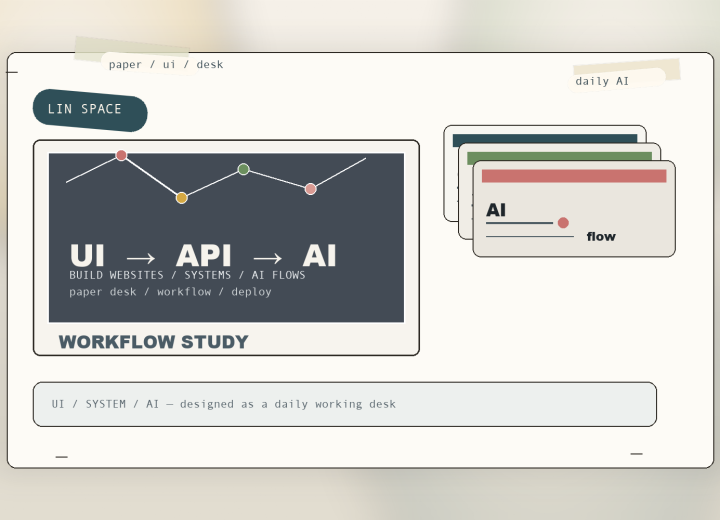Click the LIN SPACE badge
Viewport: 720px width, 520px height.
tap(90, 110)
